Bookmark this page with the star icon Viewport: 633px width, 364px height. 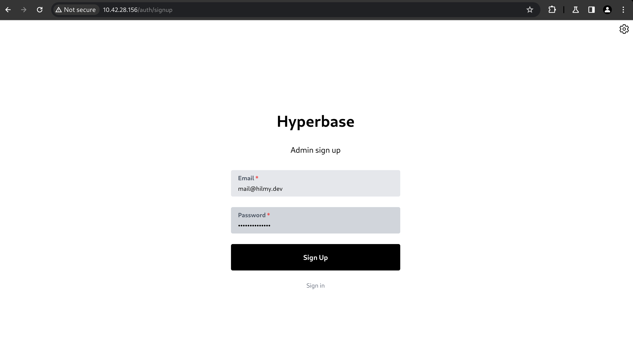530,9
